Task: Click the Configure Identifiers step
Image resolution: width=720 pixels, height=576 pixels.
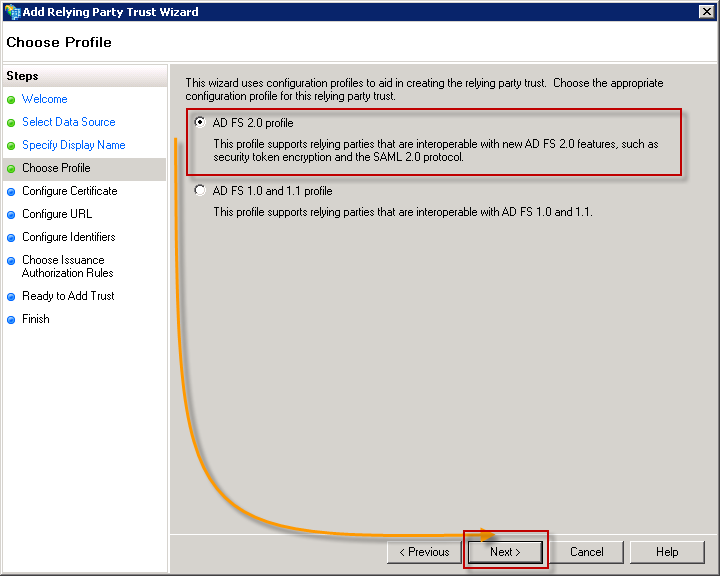Action: pyautogui.click(x=69, y=237)
